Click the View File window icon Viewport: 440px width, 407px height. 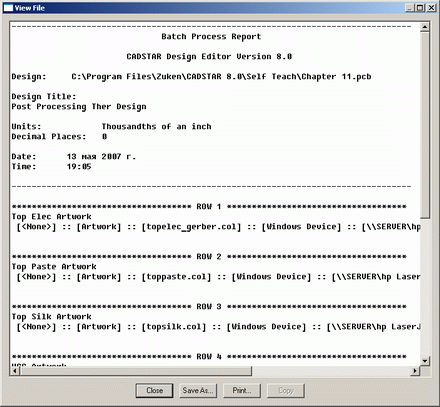point(8,8)
